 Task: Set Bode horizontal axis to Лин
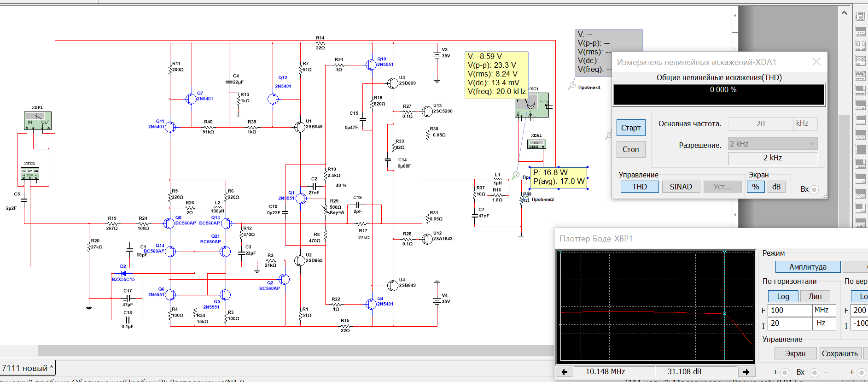(x=815, y=296)
